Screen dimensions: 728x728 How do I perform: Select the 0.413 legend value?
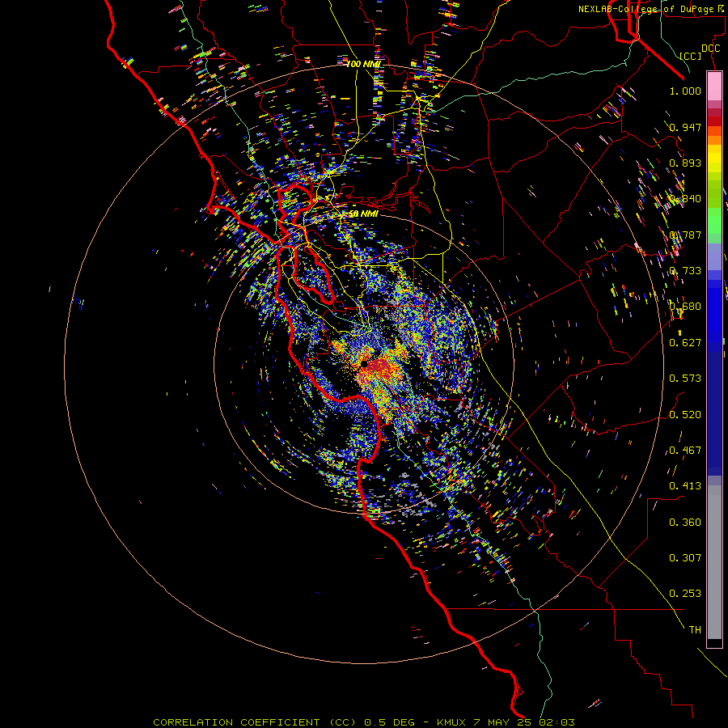click(685, 486)
